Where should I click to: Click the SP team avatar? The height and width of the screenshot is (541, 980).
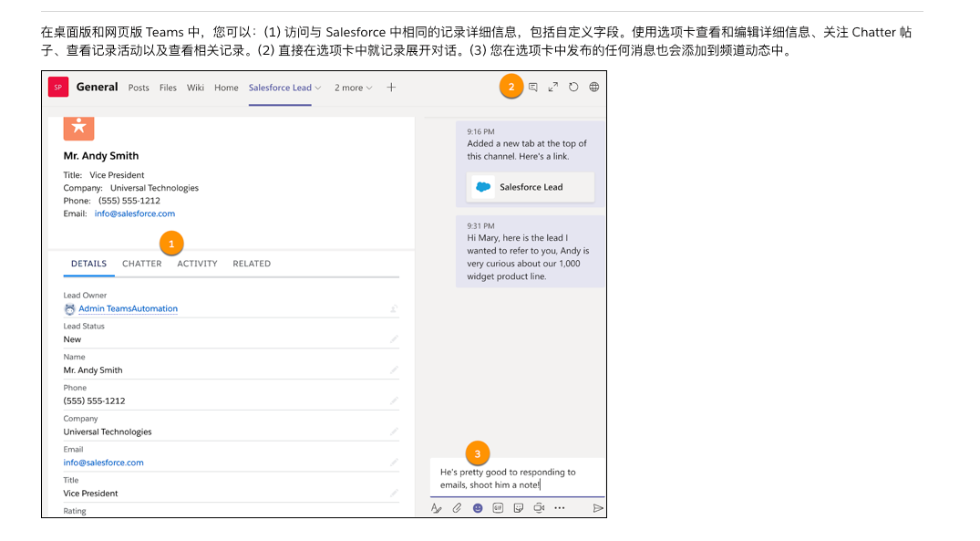(58, 88)
